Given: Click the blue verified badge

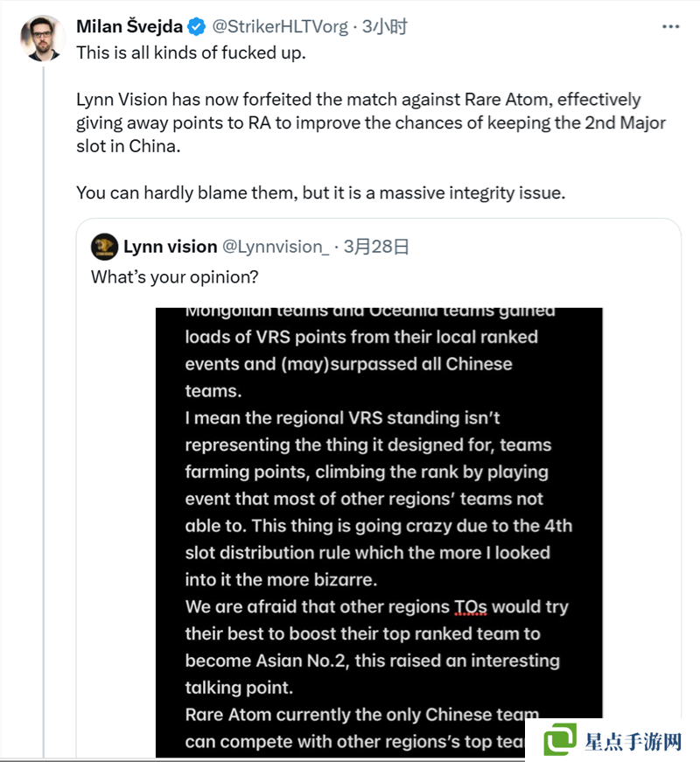Looking at the screenshot, I should 197,27.
